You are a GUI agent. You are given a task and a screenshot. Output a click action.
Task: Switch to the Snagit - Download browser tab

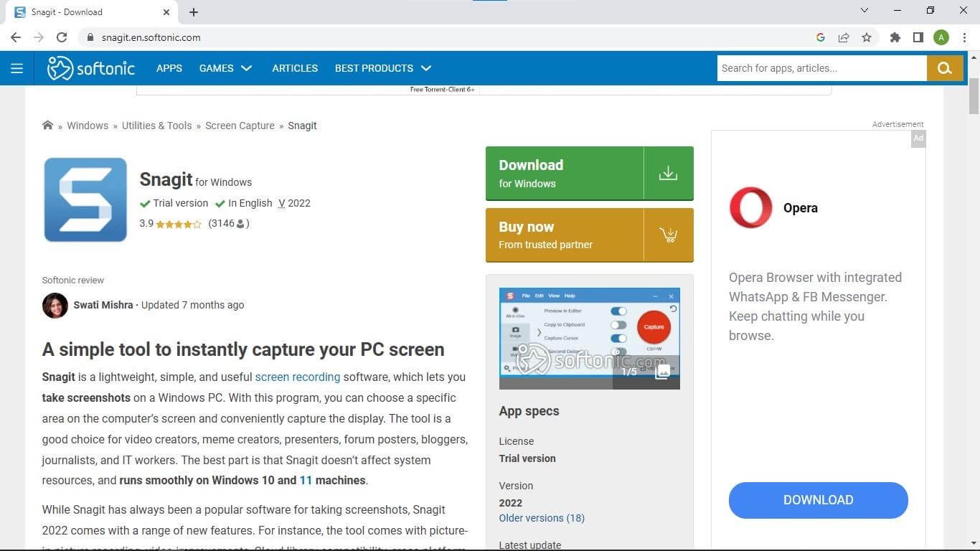coord(86,11)
